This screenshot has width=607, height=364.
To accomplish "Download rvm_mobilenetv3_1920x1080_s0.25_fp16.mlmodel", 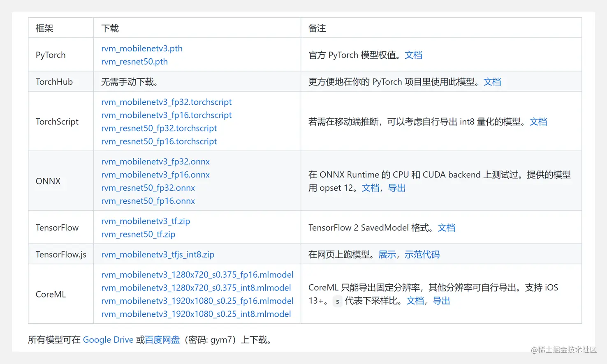I will (197, 301).
